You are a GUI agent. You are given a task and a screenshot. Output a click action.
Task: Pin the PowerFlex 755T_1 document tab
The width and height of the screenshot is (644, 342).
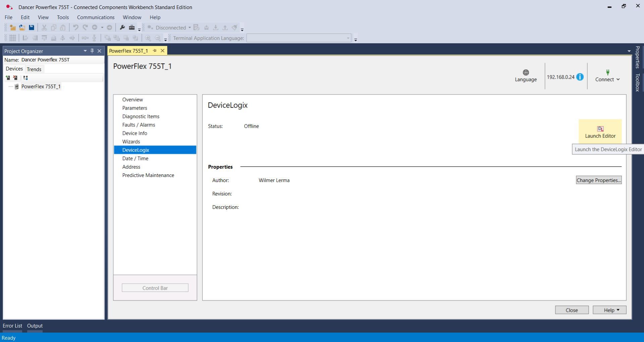point(155,51)
